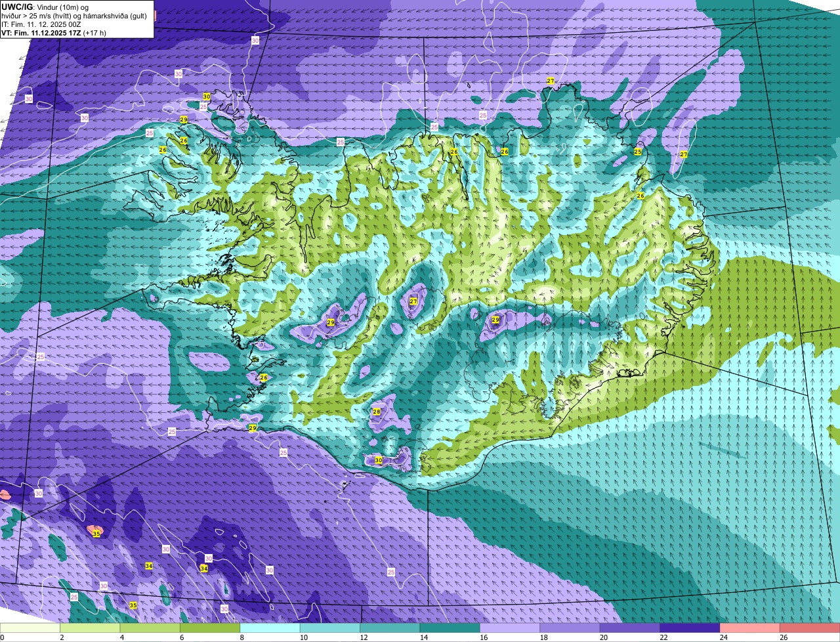Click the bold 'VT: Fim. 11.12.2025 17Z (+17 h)' line
The image size is (840, 642).
54,33
